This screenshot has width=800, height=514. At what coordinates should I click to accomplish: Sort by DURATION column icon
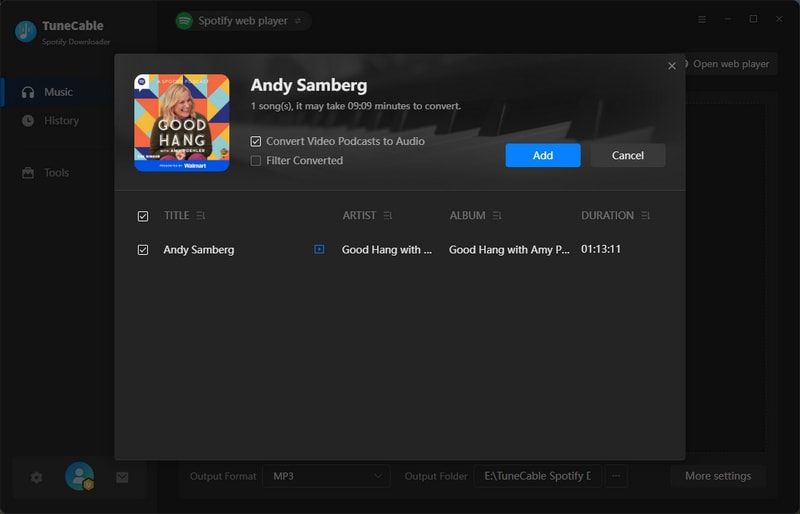point(645,216)
